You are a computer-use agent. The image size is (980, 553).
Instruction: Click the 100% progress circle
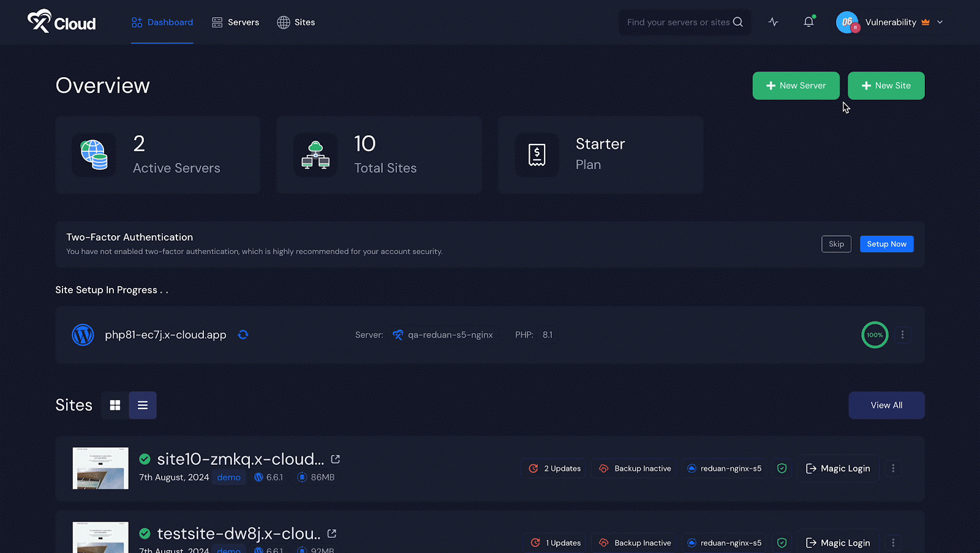[875, 335]
